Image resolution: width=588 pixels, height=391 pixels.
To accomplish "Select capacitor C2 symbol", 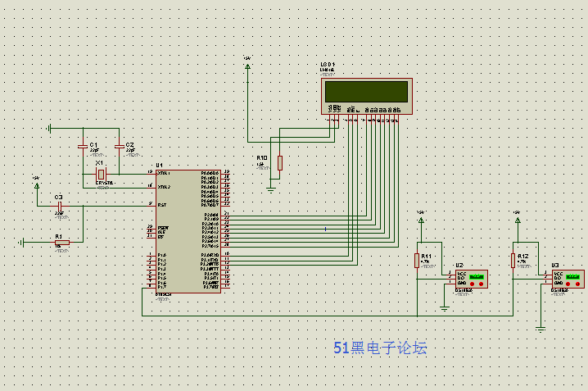I will click(x=120, y=147).
